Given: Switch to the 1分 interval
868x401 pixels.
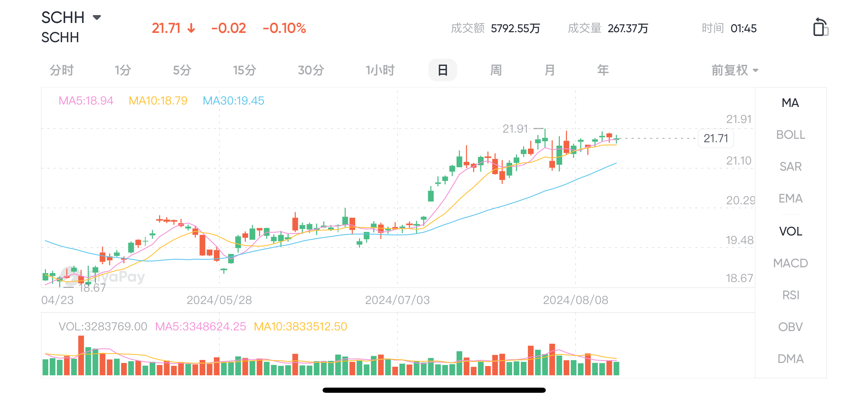Looking at the screenshot, I should click(123, 70).
